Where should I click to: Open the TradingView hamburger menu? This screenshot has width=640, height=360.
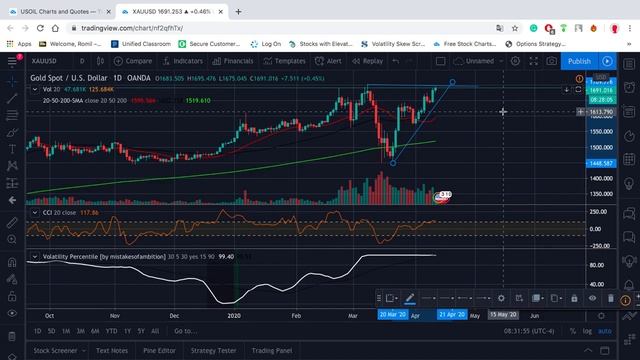tap(12, 61)
